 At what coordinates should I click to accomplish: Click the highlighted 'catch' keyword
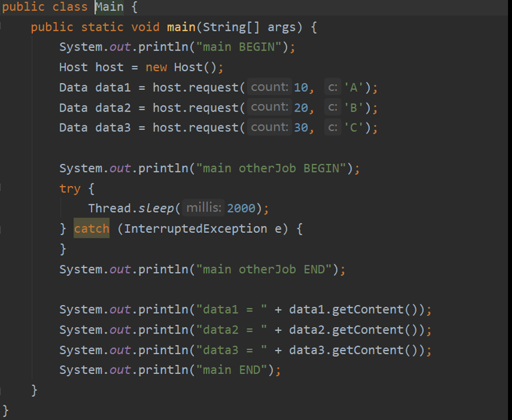pyautogui.click(x=92, y=228)
